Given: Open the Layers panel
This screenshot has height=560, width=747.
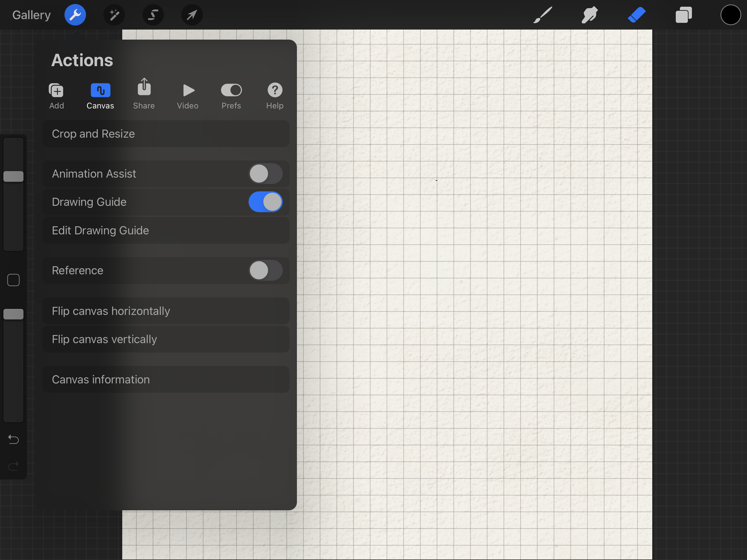Looking at the screenshot, I should [684, 15].
